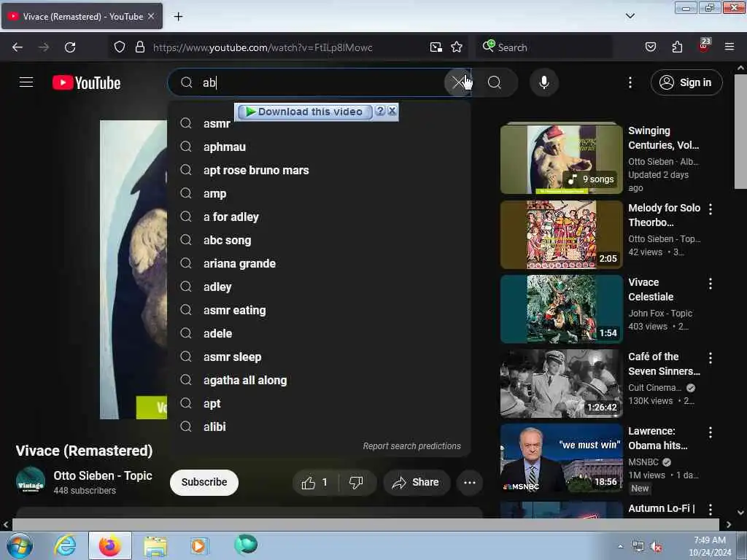
Task: Choose suggestion "asmr eating"
Action: [320, 310]
